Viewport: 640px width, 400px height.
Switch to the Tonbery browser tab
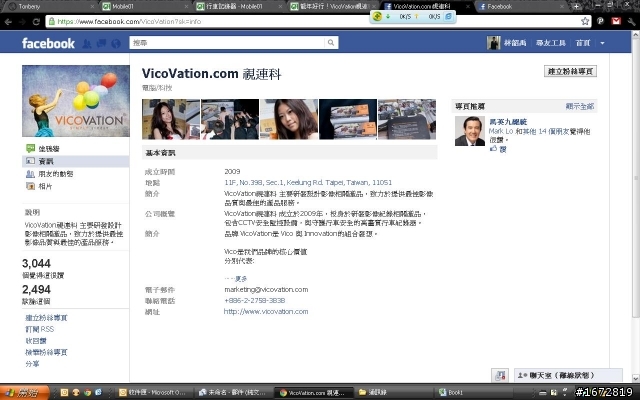(x=51, y=6)
